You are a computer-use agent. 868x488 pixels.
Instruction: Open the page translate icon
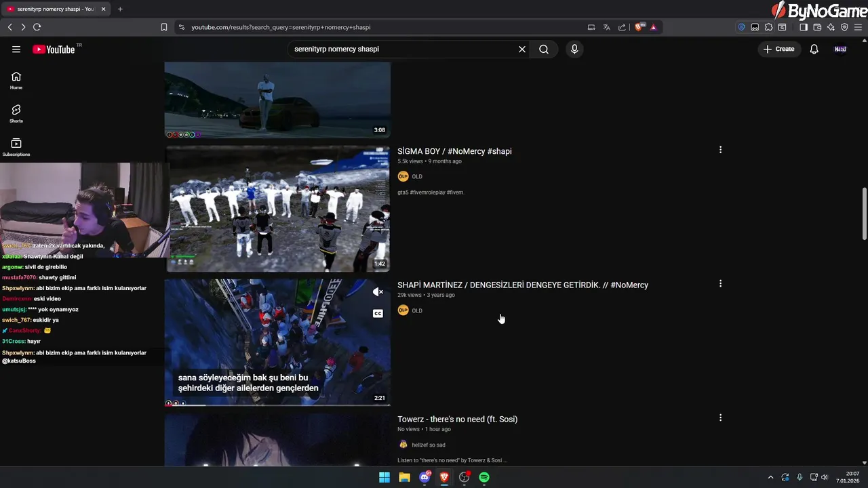pyautogui.click(x=606, y=27)
